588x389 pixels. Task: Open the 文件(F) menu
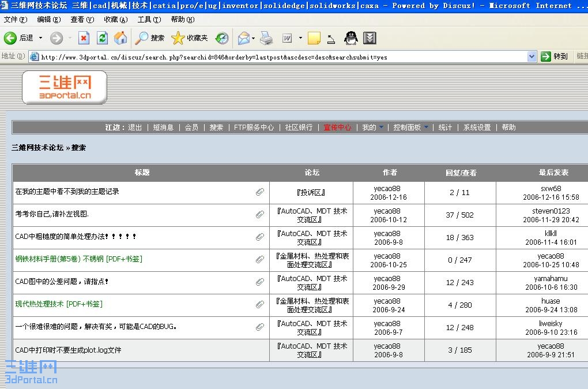click(16, 19)
